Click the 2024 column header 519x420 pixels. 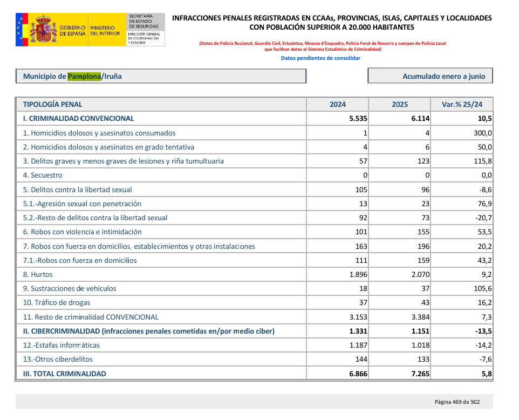click(x=338, y=104)
